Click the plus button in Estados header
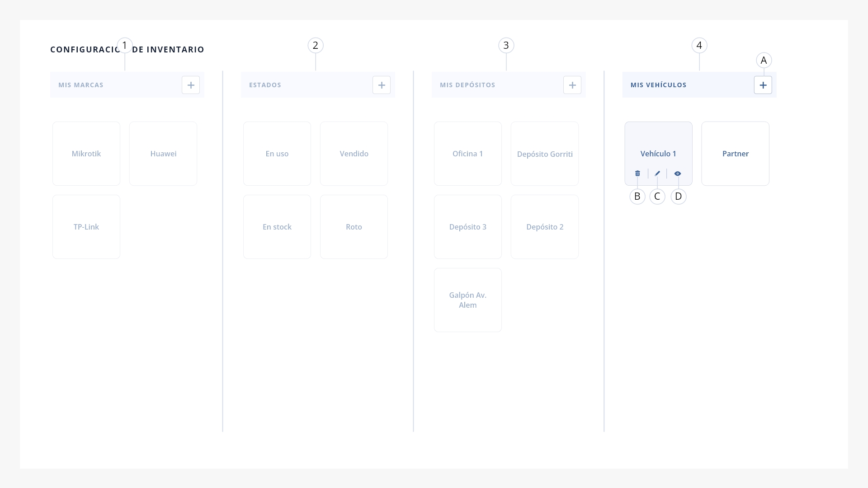 coord(382,85)
